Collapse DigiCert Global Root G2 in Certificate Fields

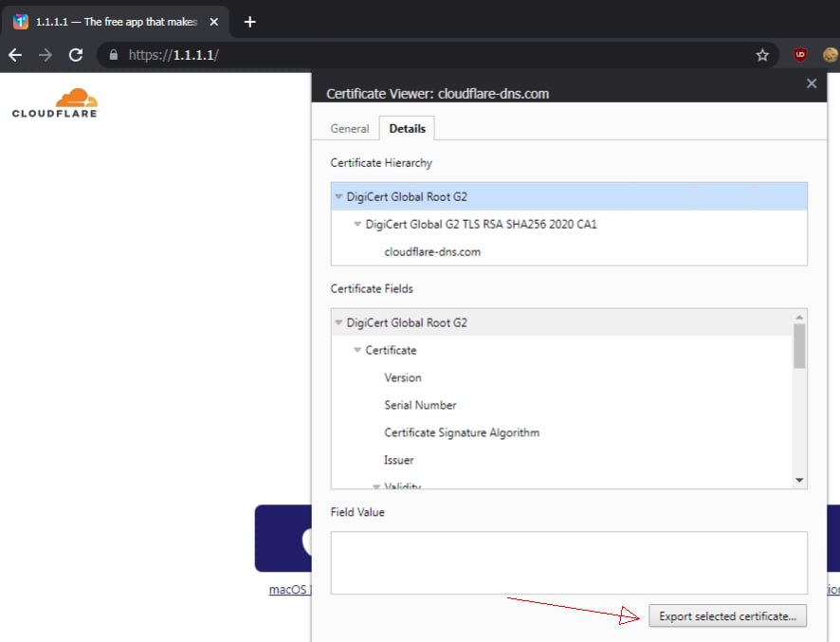pyautogui.click(x=338, y=322)
